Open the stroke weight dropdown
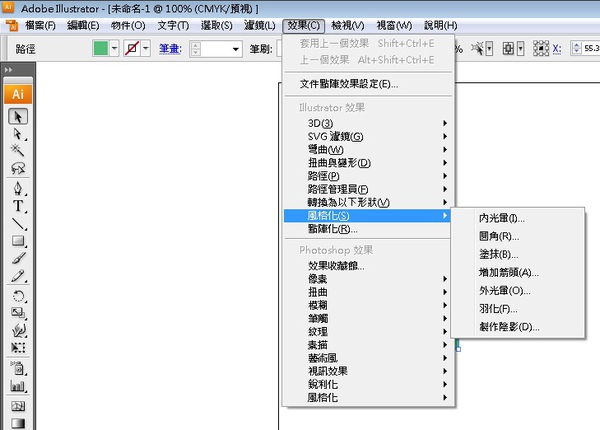Image resolution: width=600 pixels, height=430 pixels. pos(236,49)
